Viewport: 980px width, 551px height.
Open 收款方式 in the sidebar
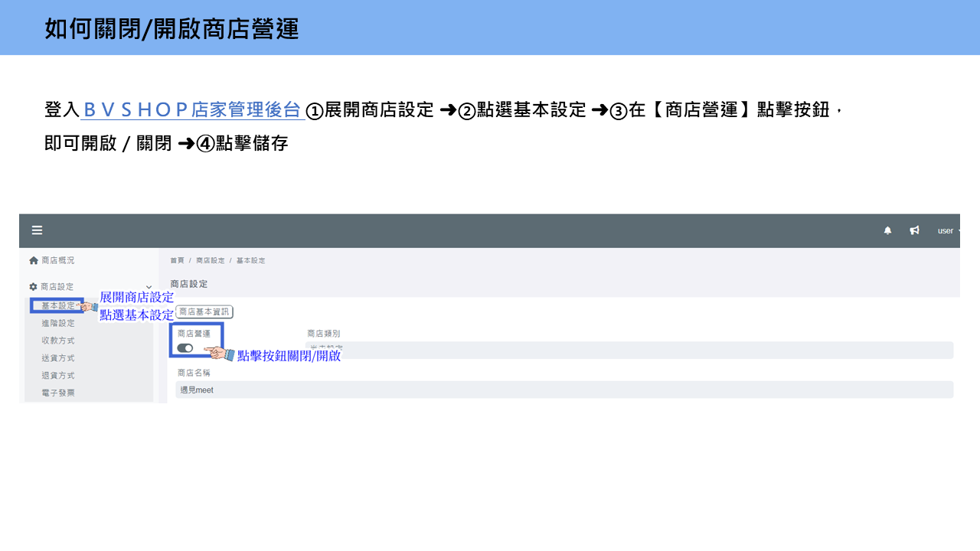58,341
